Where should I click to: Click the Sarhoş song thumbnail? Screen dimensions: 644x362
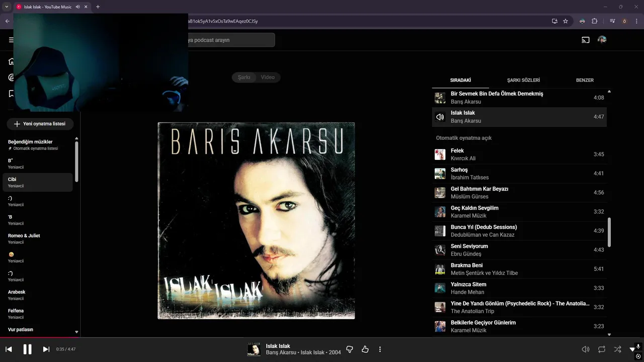pos(440,173)
